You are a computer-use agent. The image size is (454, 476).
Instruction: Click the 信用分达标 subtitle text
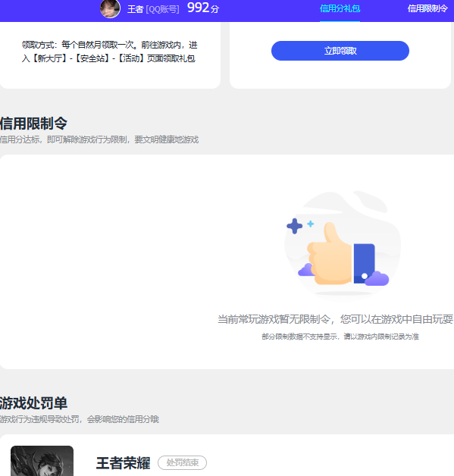pos(99,139)
